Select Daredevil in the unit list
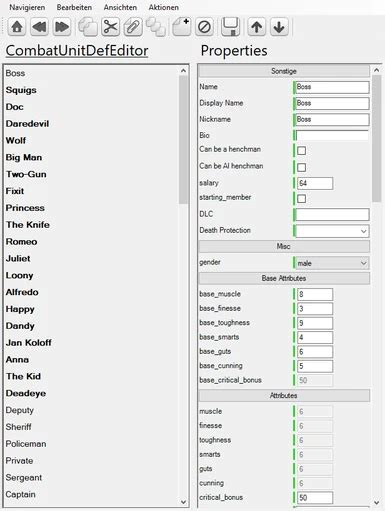385x511 pixels. click(27, 124)
